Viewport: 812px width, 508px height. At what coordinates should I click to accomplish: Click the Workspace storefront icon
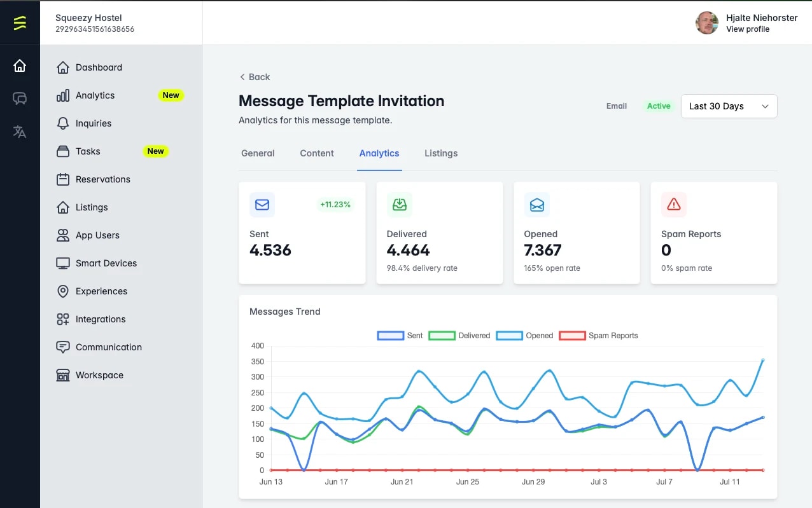pyautogui.click(x=62, y=375)
